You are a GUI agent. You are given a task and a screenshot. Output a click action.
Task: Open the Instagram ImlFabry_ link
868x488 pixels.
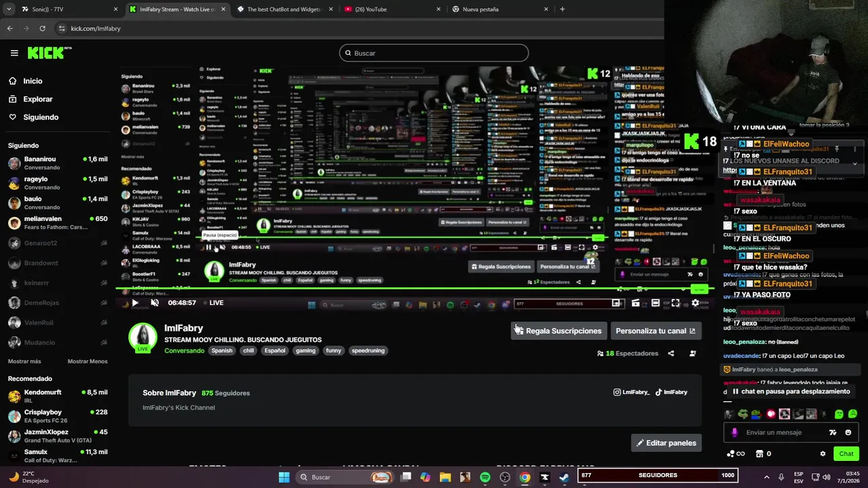click(x=631, y=392)
